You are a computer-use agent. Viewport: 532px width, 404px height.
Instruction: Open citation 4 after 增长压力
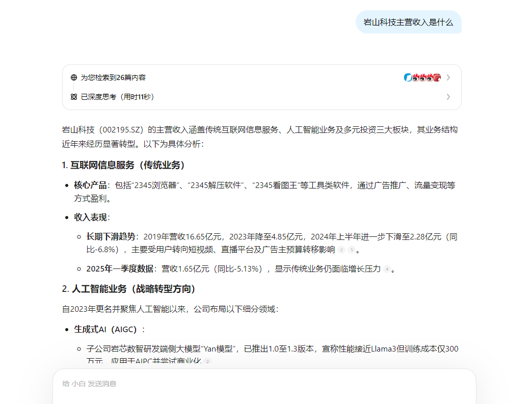387,270
